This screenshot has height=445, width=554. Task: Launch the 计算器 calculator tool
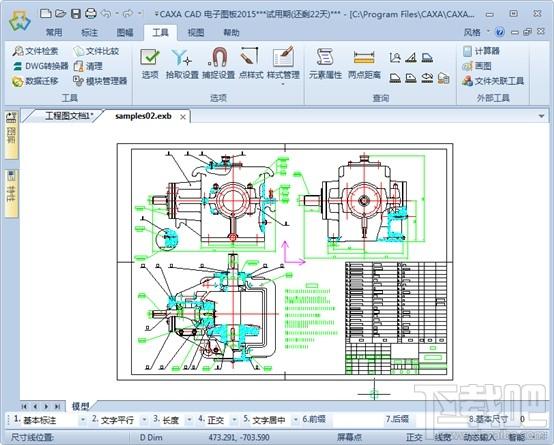coord(481,51)
